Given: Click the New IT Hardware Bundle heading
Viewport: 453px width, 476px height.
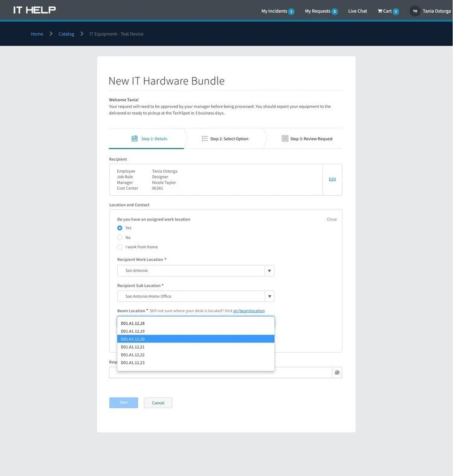Looking at the screenshot, I should tap(166, 81).
